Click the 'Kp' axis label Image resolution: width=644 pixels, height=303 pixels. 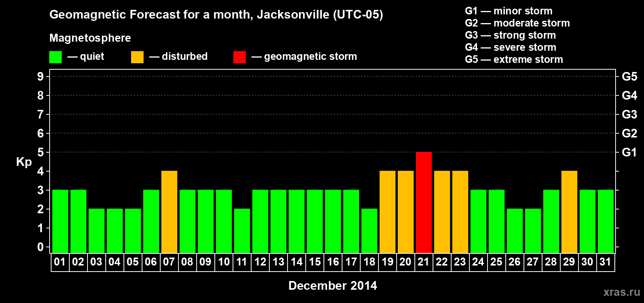[x=24, y=162]
